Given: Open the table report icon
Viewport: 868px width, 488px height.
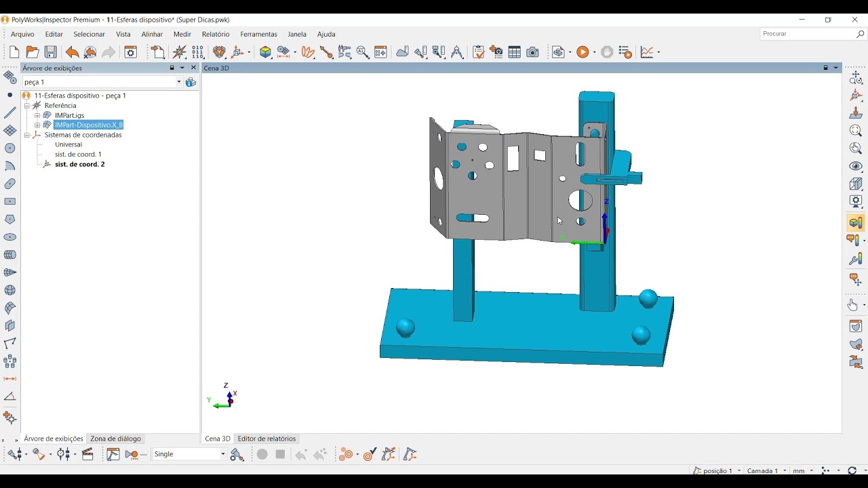Looking at the screenshot, I should point(515,52).
